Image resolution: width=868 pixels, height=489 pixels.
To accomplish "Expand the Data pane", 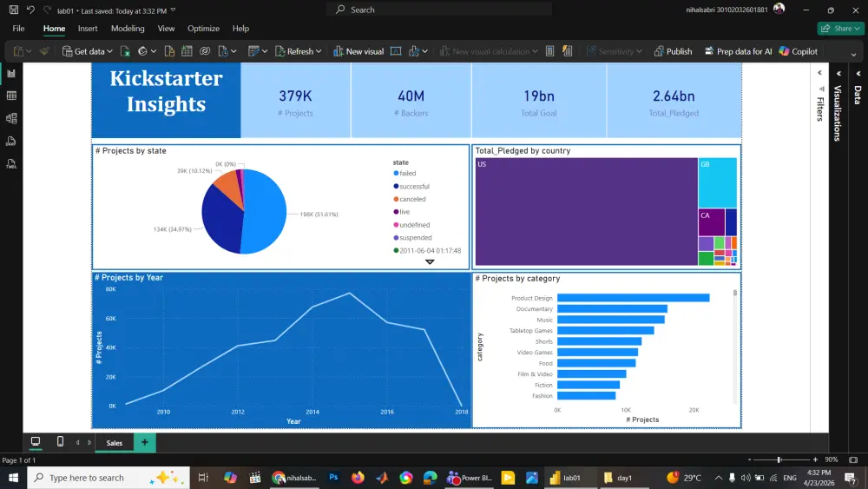I will coord(858,73).
